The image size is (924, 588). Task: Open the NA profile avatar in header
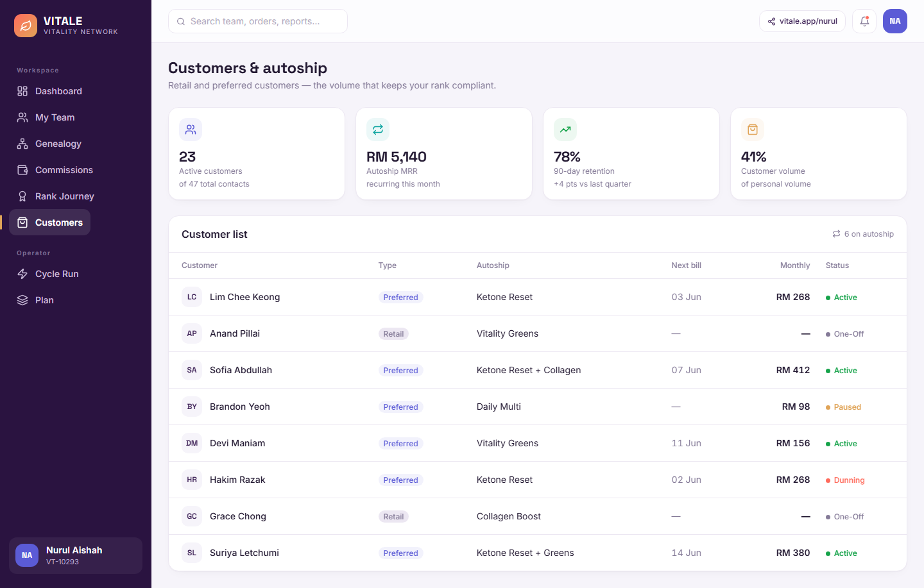pos(895,21)
